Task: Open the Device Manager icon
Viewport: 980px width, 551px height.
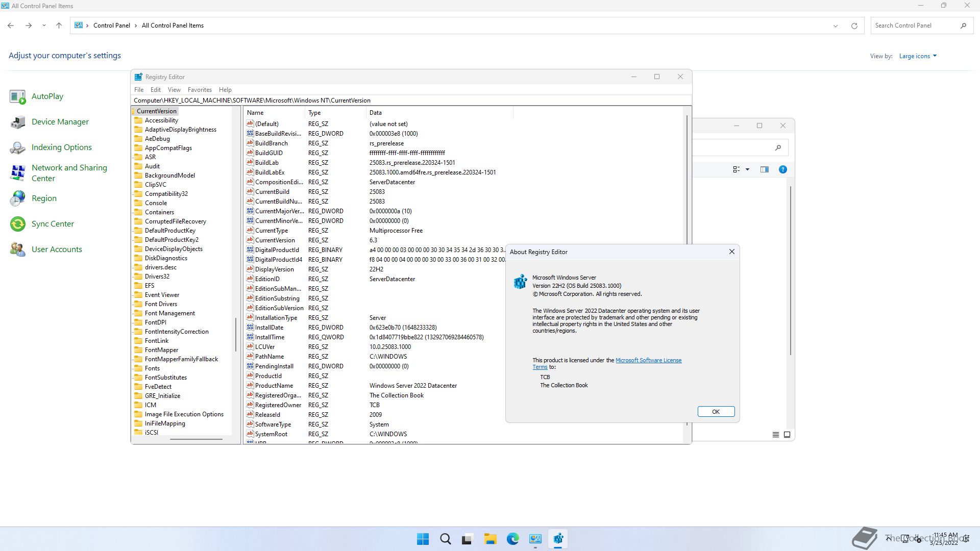Action: click(18, 122)
